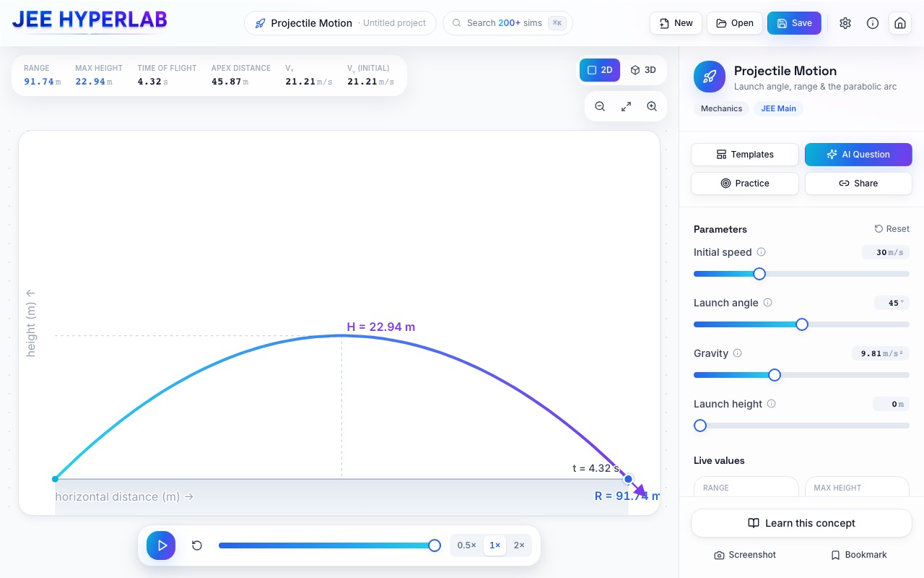The image size is (924, 578).
Task: Create a New project
Action: click(676, 23)
